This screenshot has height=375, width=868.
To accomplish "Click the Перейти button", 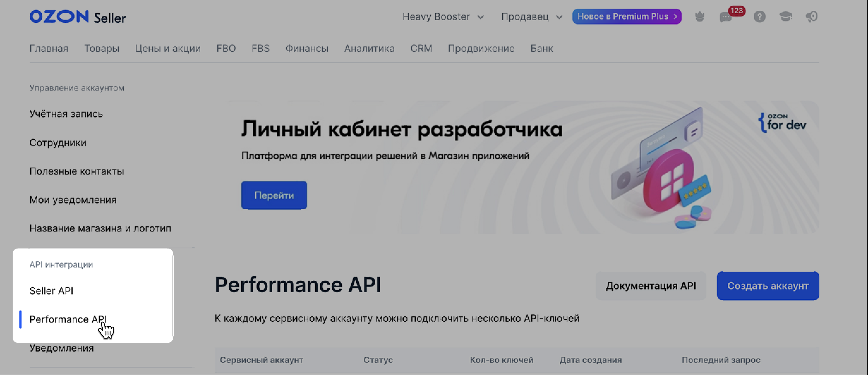I will 274,195.
